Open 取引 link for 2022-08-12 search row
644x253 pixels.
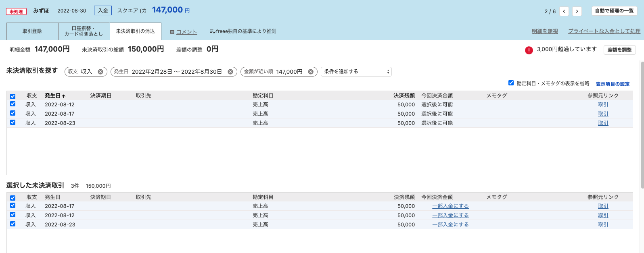pyautogui.click(x=603, y=105)
